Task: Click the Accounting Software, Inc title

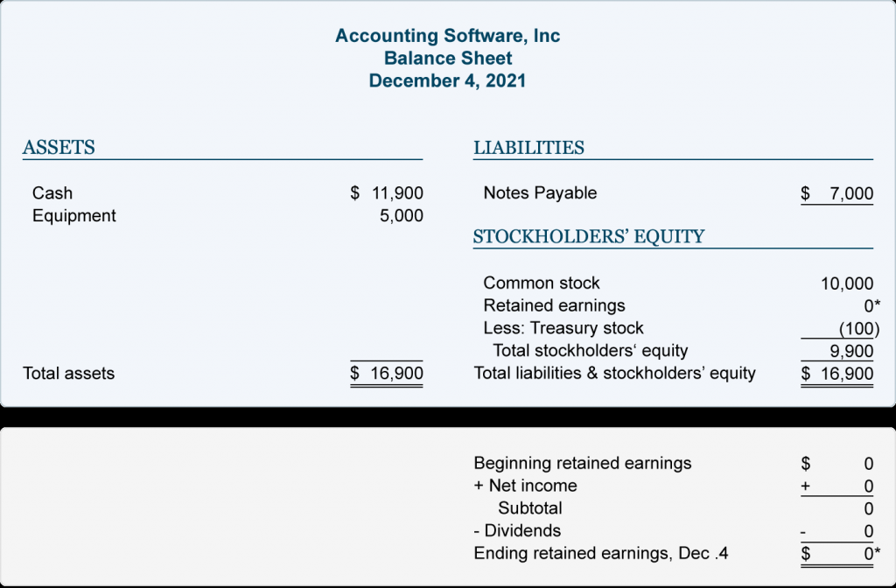Action: pyautogui.click(x=447, y=35)
